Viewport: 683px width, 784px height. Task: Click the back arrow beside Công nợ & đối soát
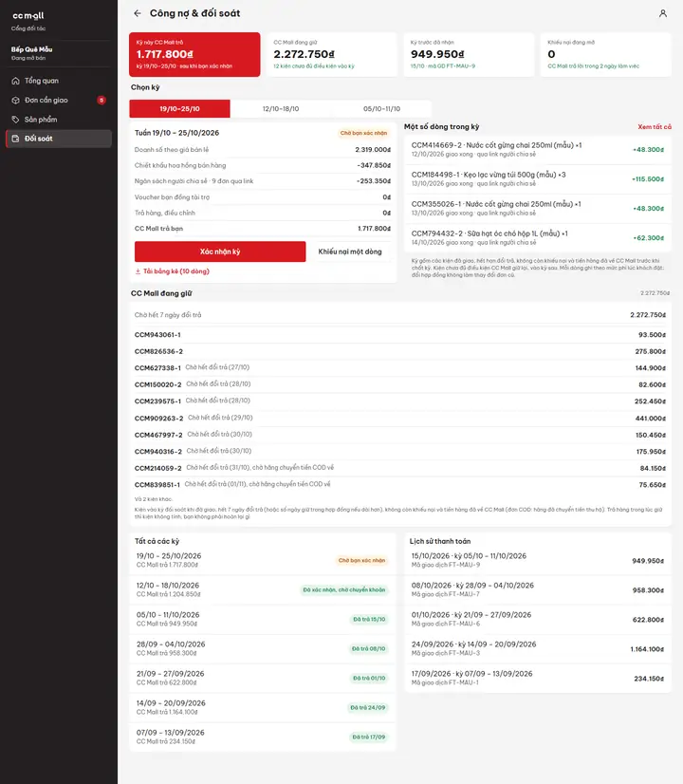[138, 13]
